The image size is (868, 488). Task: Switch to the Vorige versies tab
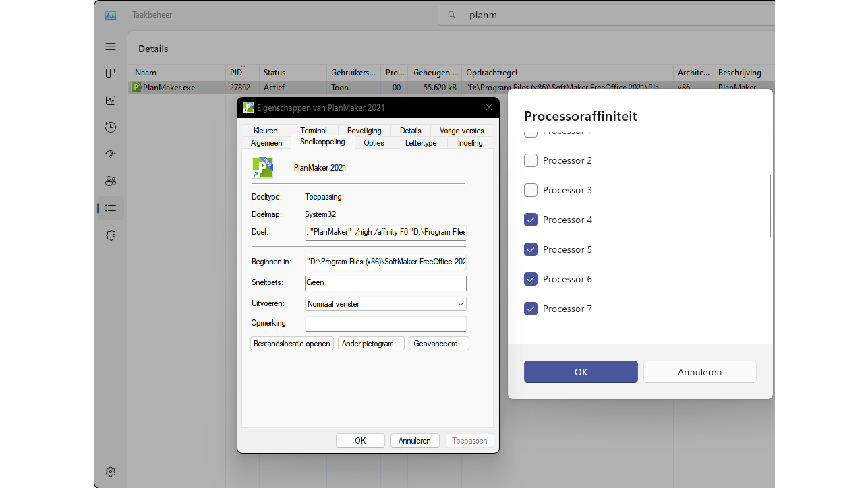pos(461,131)
